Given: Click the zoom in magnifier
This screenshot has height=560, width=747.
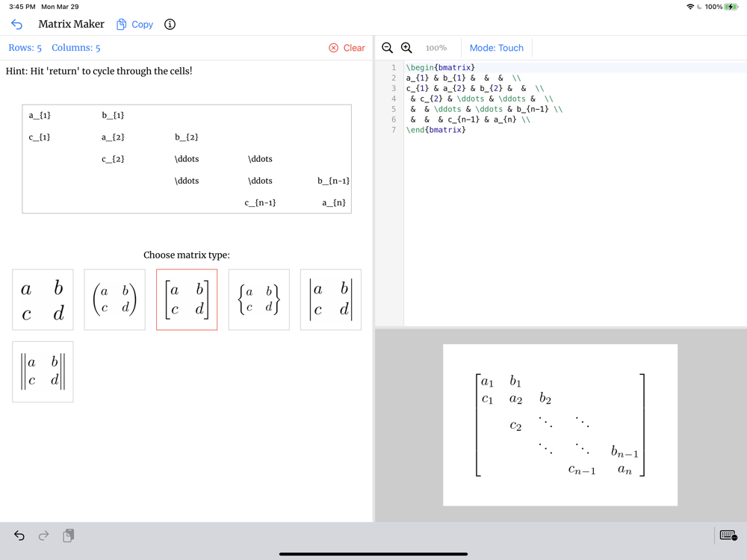Looking at the screenshot, I should coord(406,48).
